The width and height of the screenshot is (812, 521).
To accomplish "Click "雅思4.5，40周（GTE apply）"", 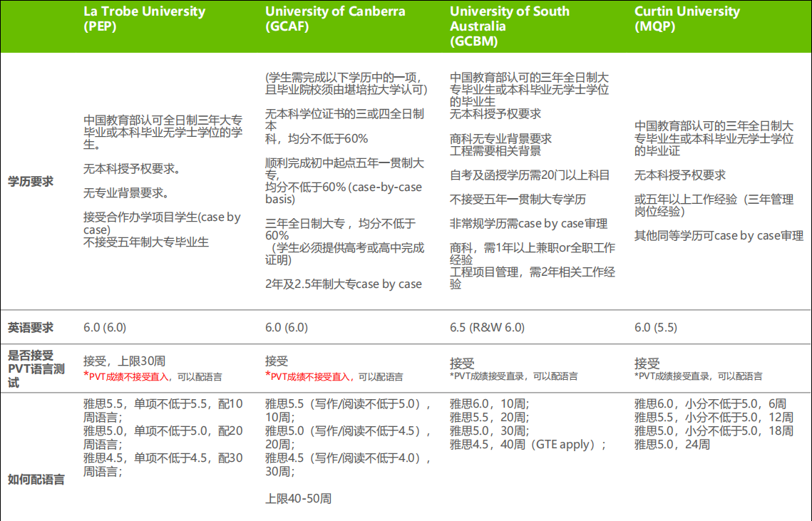I will [528, 444].
